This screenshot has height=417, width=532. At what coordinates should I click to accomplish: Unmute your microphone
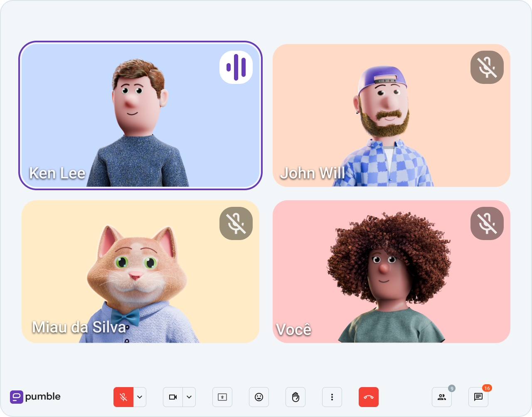pos(123,397)
